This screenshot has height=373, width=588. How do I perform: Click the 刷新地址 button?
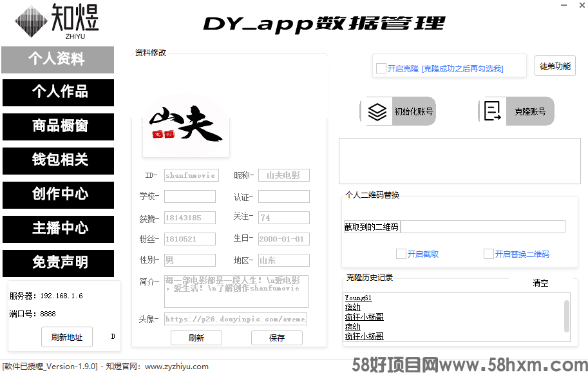(67, 337)
